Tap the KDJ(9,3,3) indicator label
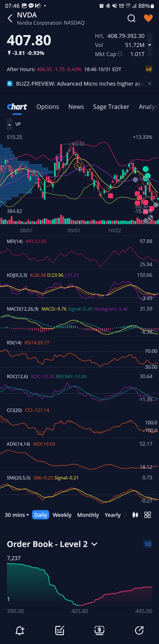The image size is (159, 644). click(x=17, y=275)
